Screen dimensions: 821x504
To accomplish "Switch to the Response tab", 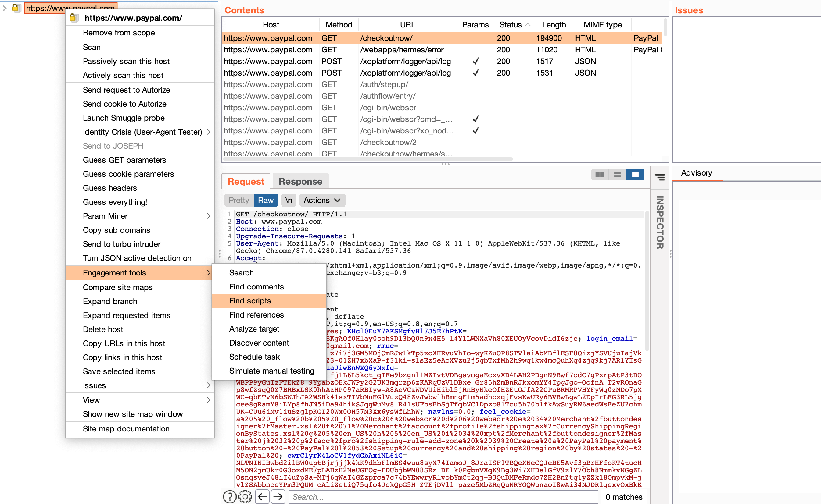I will point(300,181).
